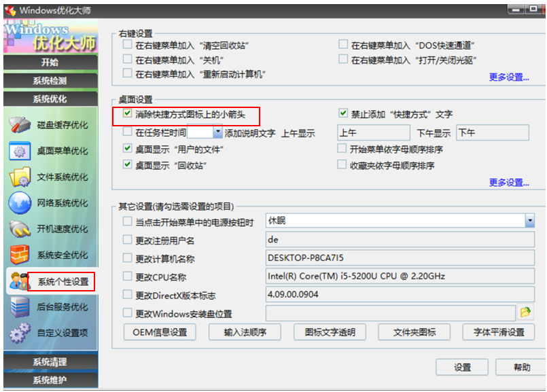
Task: Select the 桌面菜单优化 label
Action: point(63,151)
